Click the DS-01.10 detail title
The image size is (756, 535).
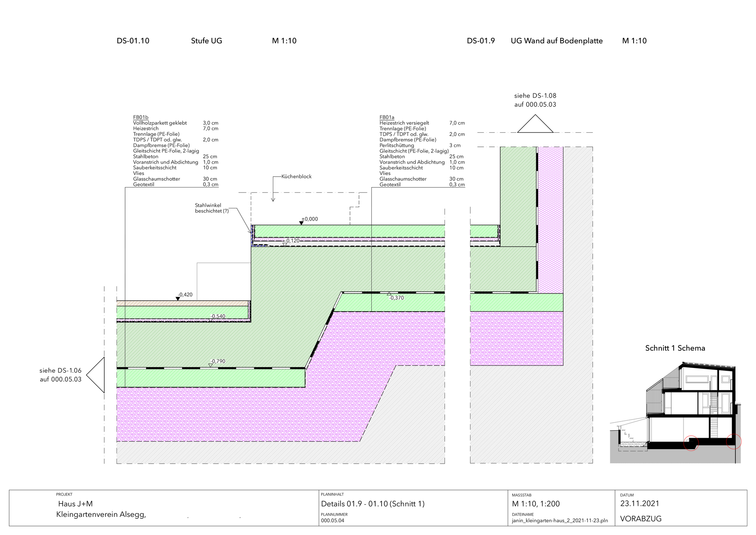[133, 41]
